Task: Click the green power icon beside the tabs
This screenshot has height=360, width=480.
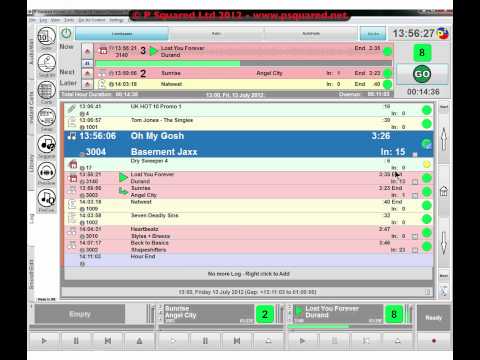Action: (66, 33)
